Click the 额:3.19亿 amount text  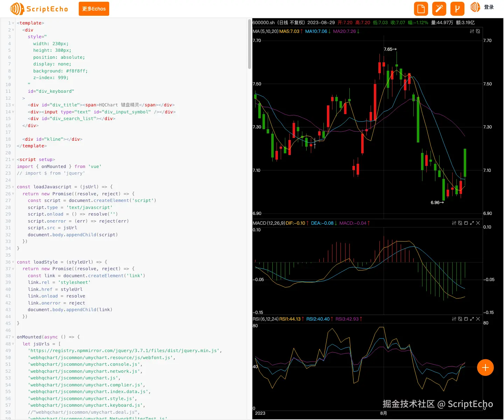coord(465,22)
